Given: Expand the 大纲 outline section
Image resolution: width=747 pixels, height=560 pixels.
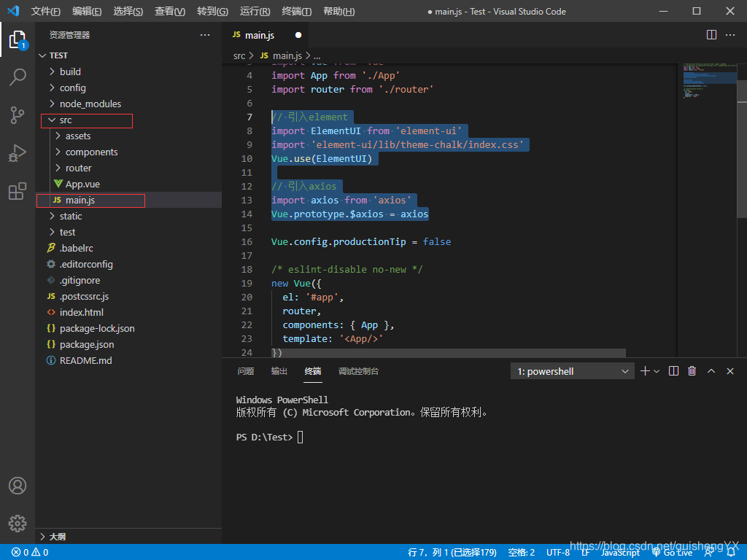Looking at the screenshot, I should point(57,537).
